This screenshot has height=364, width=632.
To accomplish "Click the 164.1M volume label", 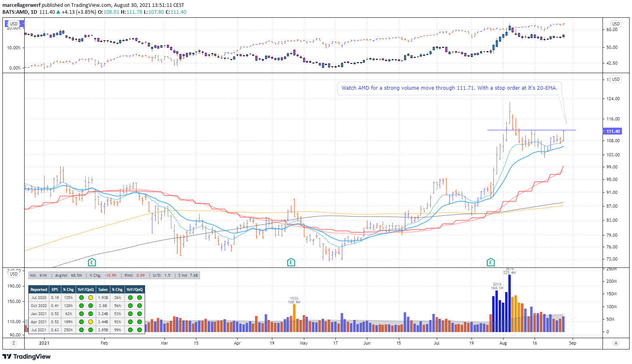I will tap(497, 288).
